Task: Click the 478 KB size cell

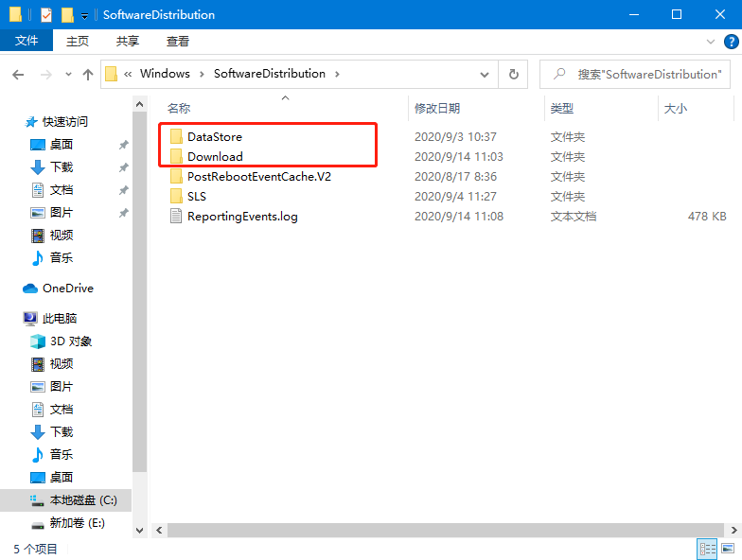Action: [707, 216]
